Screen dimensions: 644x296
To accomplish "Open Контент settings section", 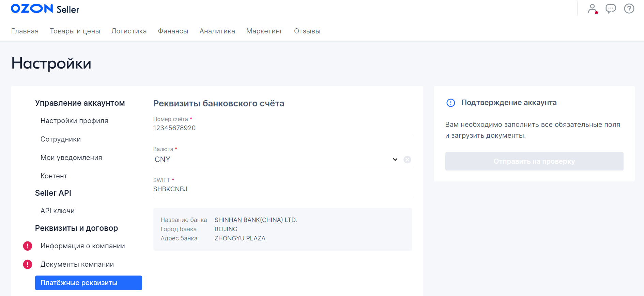I will [54, 176].
